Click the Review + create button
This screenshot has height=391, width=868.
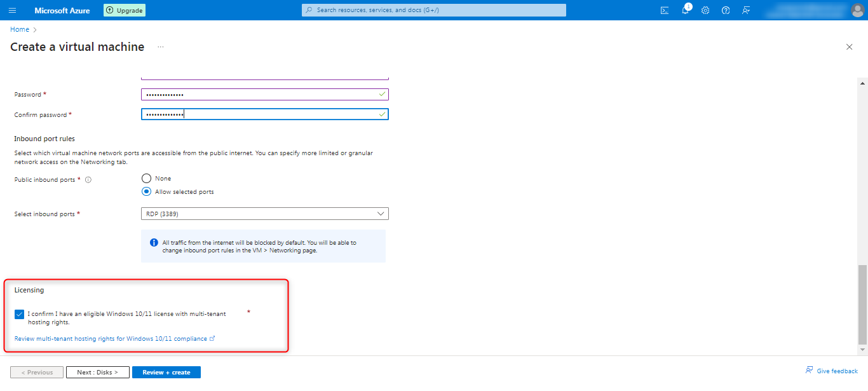(166, 373)
